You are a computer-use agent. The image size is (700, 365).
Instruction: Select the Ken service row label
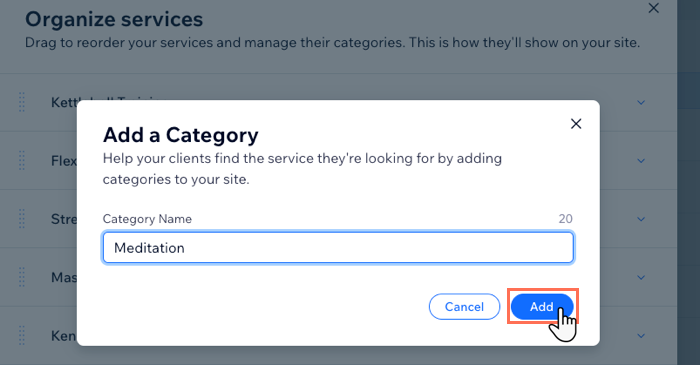(x=63, y=336)
